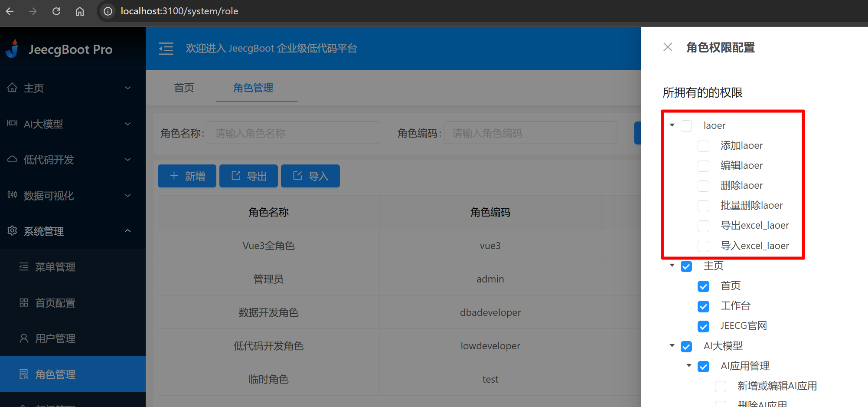Open 菜单管理 in the sidebar
Screen dimensions: 868x407
pos(55,267)
